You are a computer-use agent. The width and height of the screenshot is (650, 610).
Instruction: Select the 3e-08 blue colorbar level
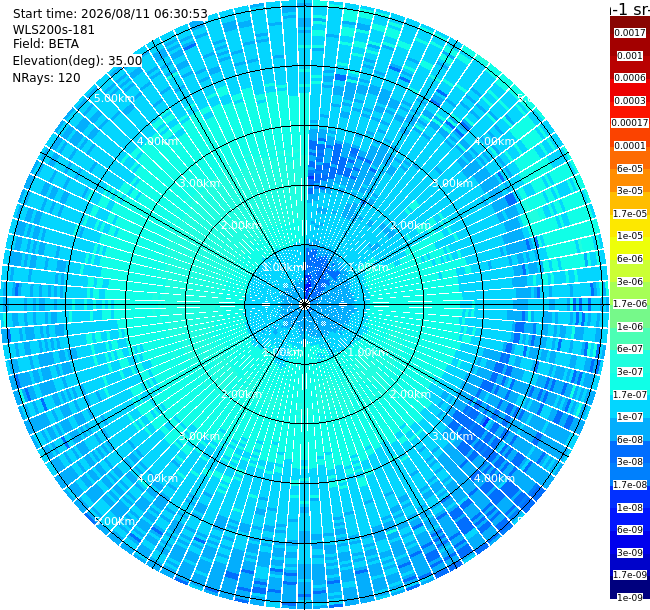[x=630, y=462]
